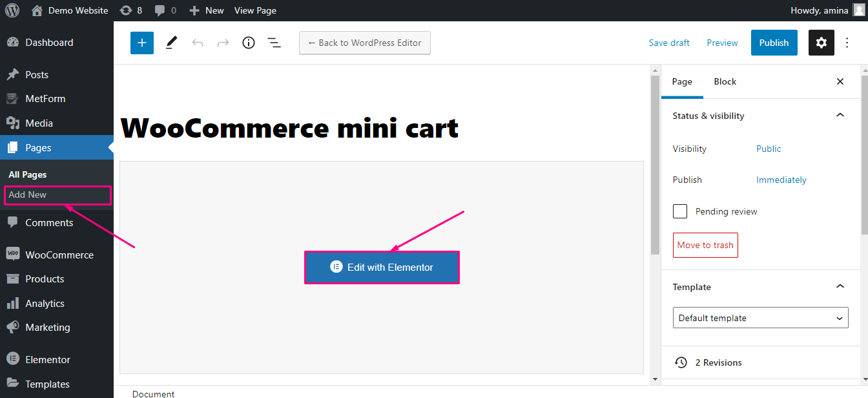Open Dashboard from sidebar
868x398 pixels.
click(57, 43)
